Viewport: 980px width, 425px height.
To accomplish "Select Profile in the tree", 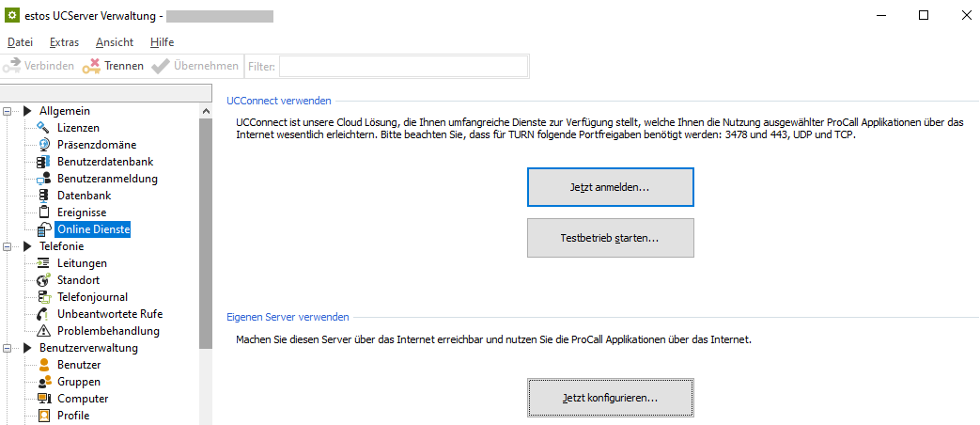I will 73,415.
